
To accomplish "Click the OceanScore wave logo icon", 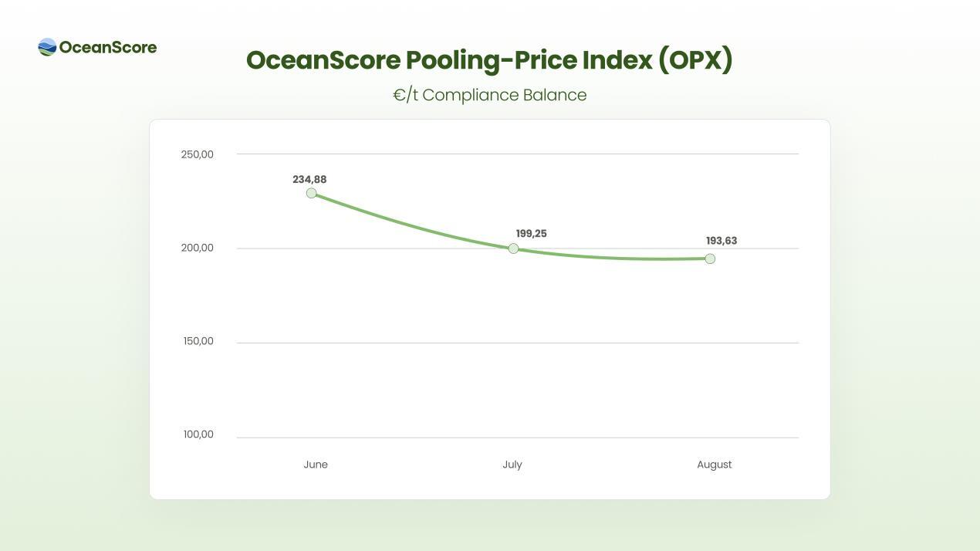I will [47, 47].
